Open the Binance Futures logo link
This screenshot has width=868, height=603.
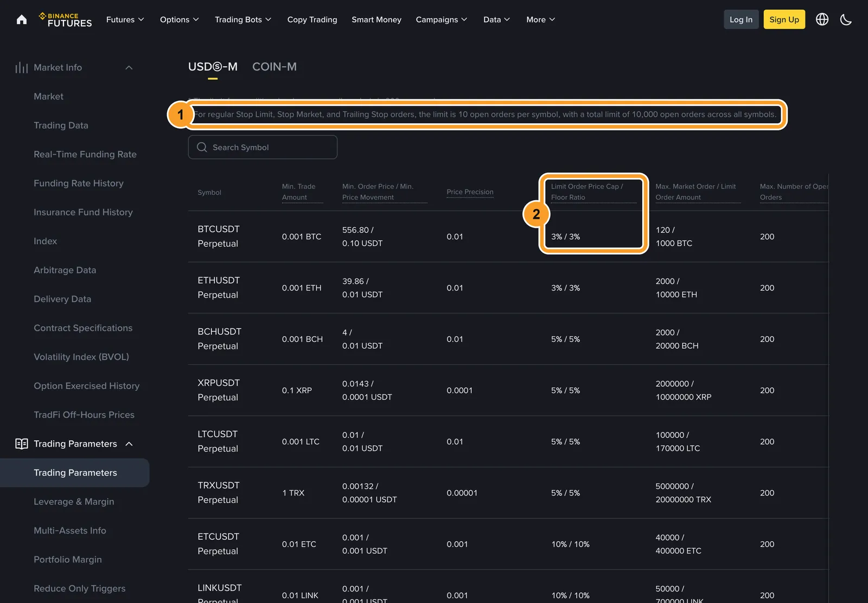(x=65, y=20)
